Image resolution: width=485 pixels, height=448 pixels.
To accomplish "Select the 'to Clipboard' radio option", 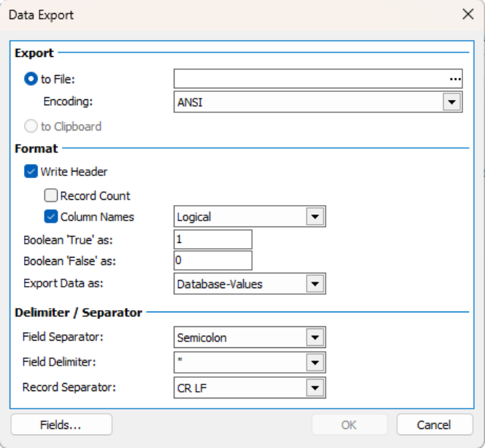I will 31,126.
